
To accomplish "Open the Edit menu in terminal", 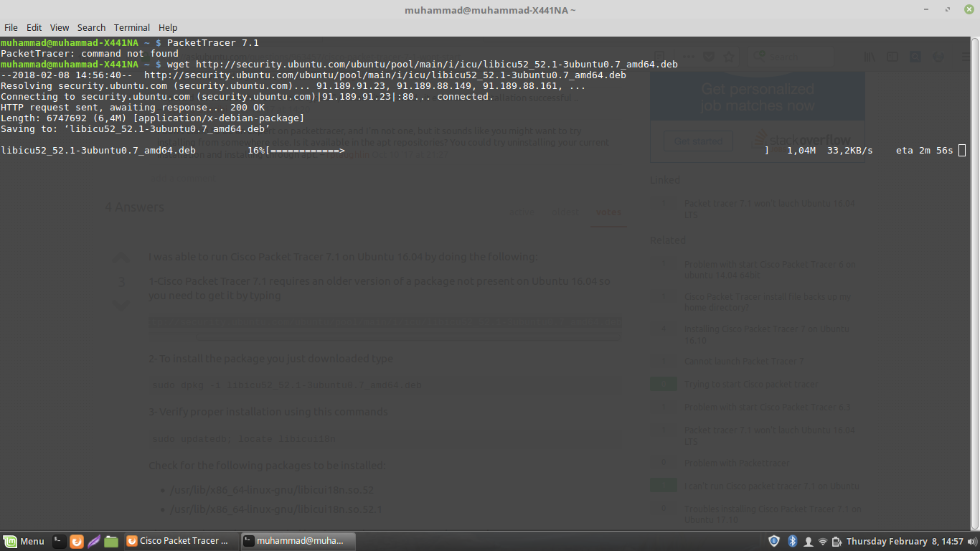I will [34, 27].
